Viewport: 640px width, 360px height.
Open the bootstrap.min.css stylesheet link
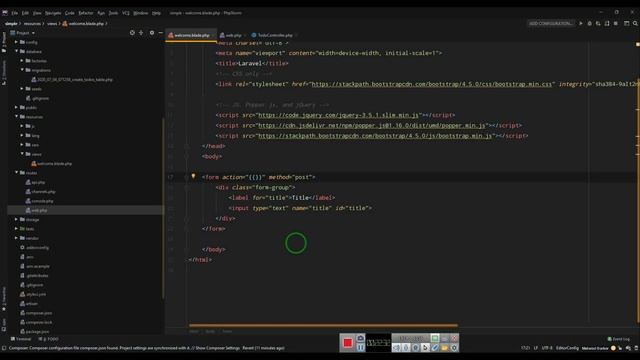(431, 84)
